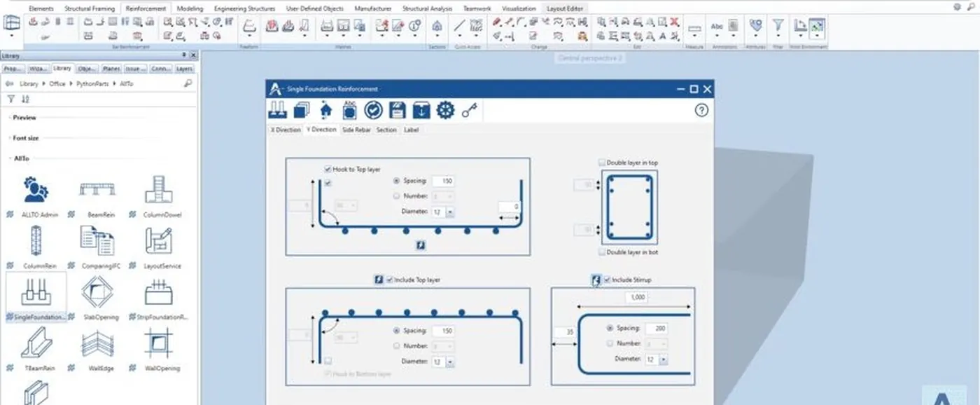The height and width of the screenshot is (405, 980).
Task: Select the SlabOpening PythonPart icon
Action: (97, 291)
